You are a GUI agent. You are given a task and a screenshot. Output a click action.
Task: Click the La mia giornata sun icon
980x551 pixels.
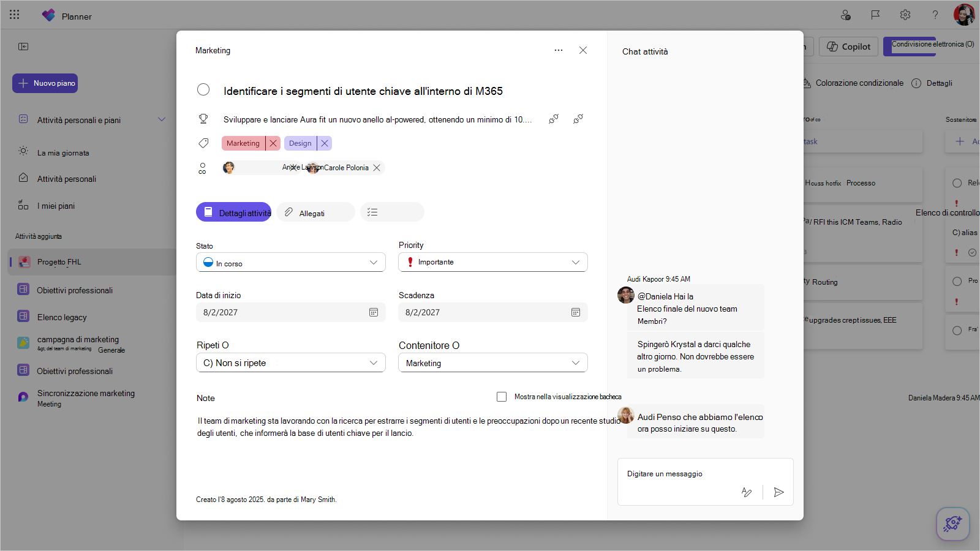pos(23,151)
